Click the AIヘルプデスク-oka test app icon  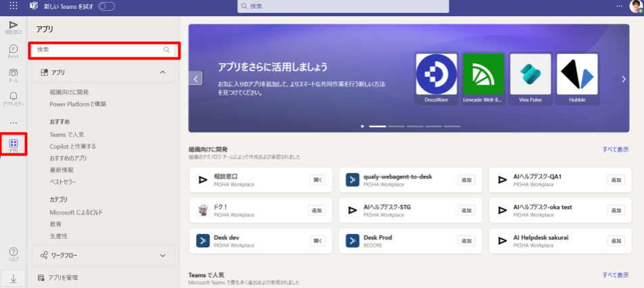click(x=502, y=210)
